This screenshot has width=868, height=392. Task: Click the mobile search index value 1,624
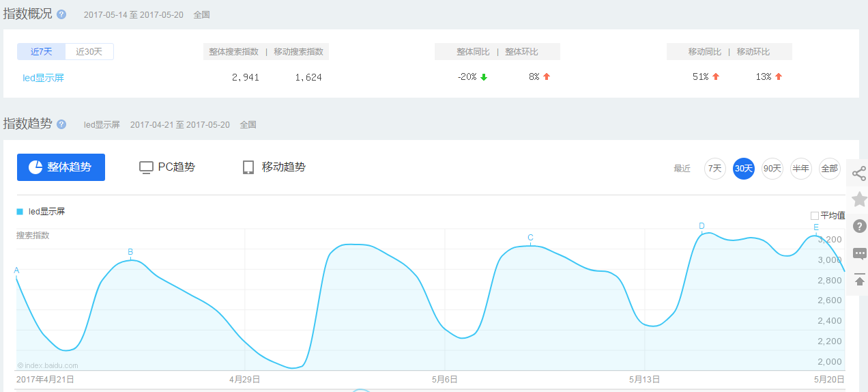(308, 77)
